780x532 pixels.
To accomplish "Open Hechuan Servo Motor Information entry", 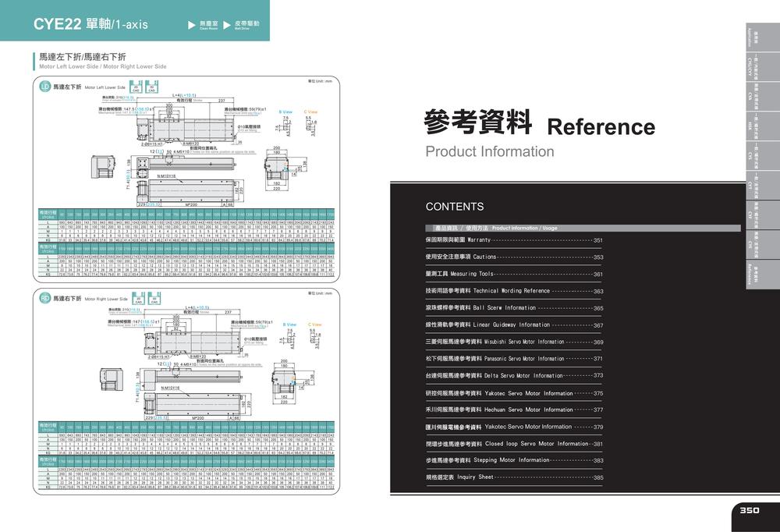I will click(x=514, y=410).
